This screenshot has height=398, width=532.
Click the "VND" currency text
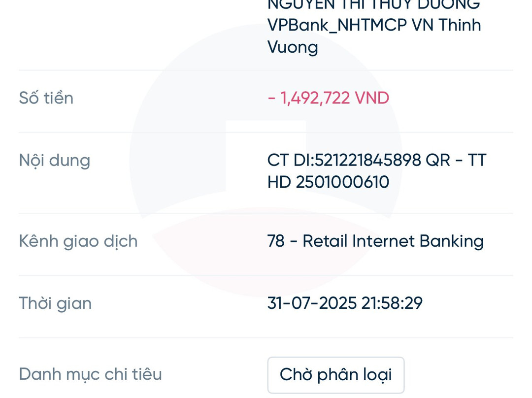(x=372, y=98)
